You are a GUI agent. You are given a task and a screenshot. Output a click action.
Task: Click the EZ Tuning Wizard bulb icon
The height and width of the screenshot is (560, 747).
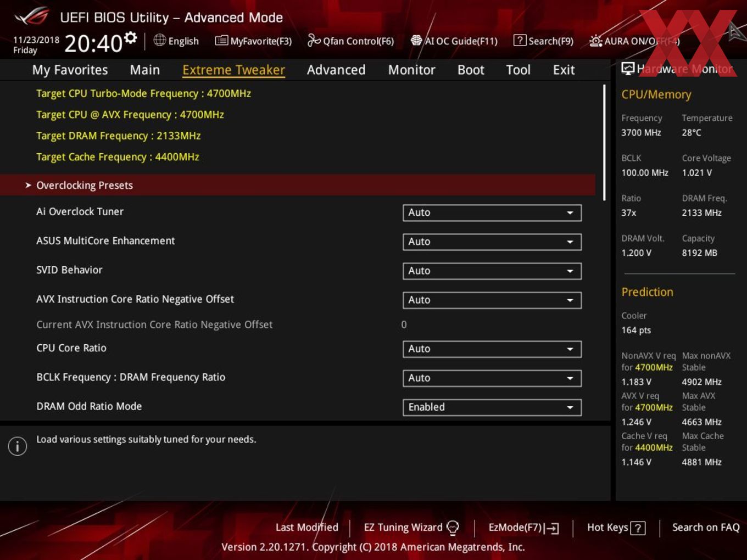453,528
